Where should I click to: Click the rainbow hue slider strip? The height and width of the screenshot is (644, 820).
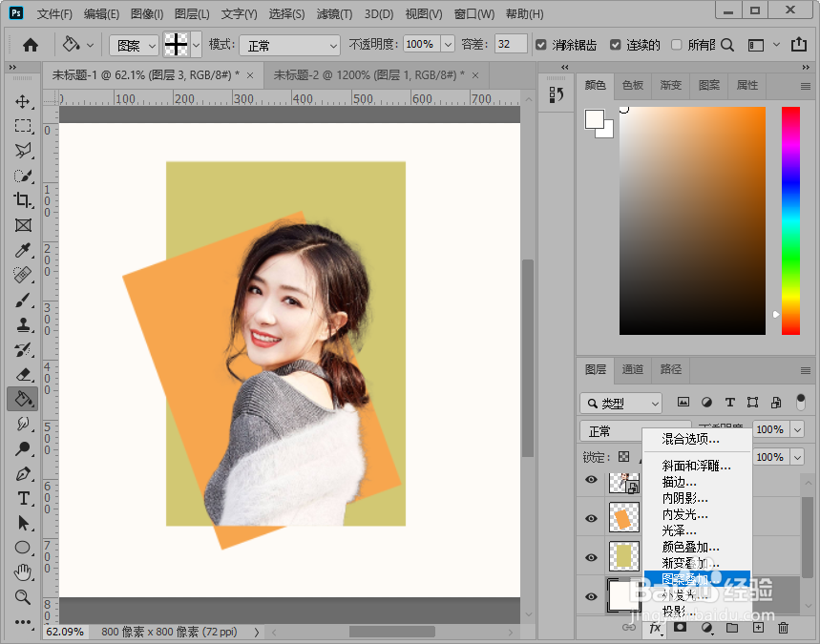[790, 220]
